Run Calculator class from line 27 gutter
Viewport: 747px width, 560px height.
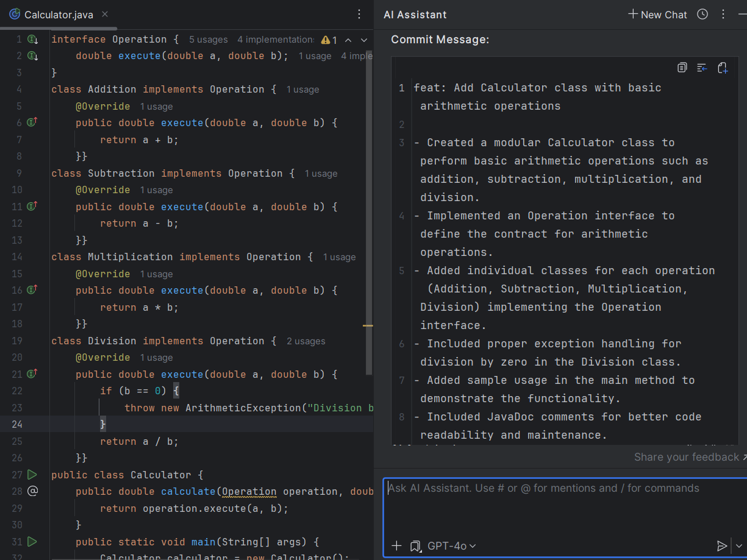(x=32, y=474)
